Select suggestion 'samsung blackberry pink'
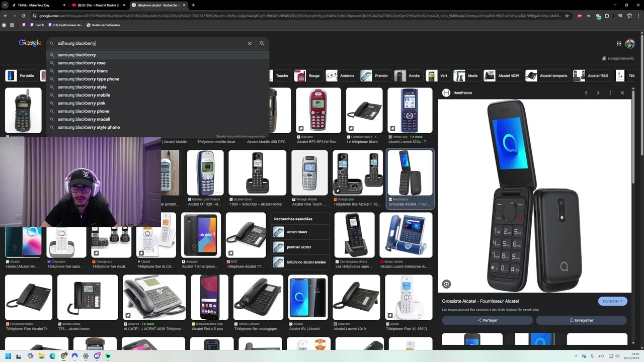Image resolution: width=644 pixels, height=362 pixels. (157, 103)
